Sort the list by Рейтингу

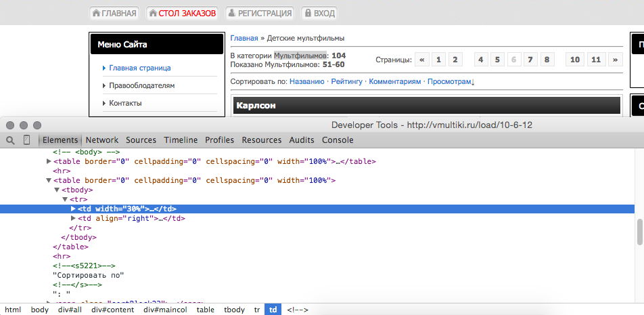346,81
